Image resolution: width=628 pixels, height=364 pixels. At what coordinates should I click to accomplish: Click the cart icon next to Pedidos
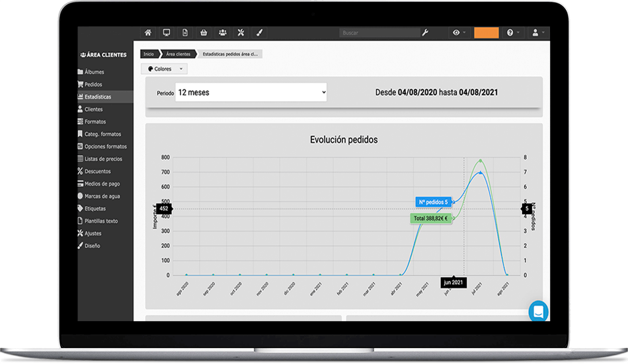point(80,85)
